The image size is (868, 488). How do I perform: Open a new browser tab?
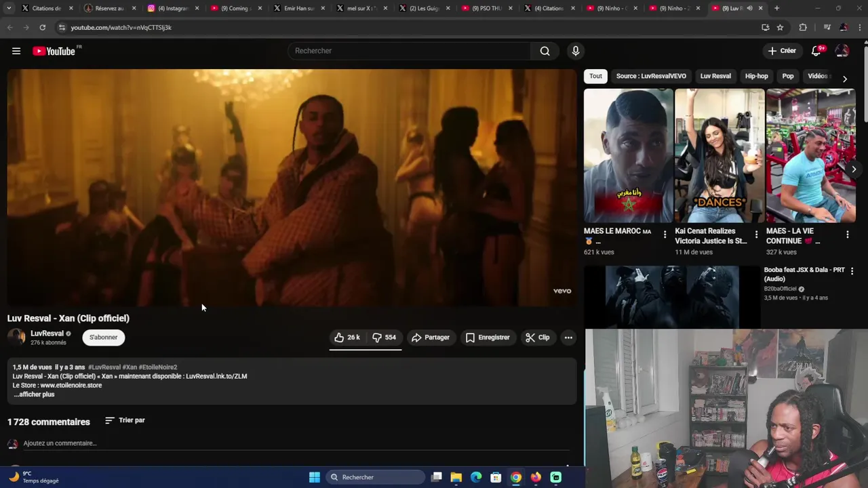tap(776, 8)
